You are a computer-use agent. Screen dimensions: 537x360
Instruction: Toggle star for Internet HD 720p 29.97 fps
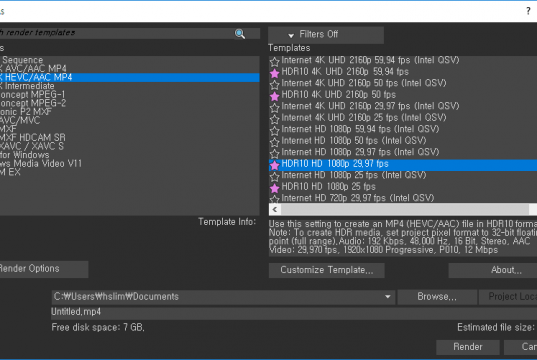point(274,199)
